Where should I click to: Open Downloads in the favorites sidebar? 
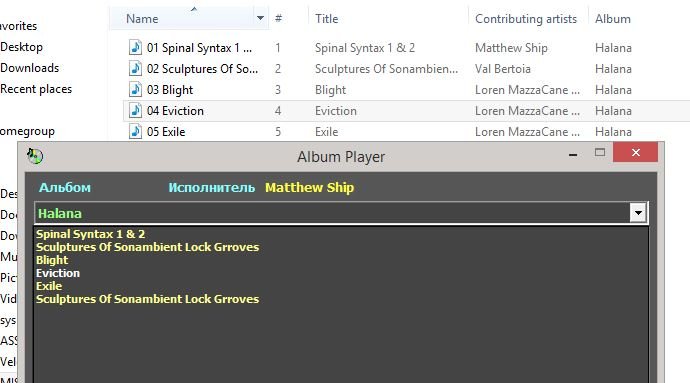[29, 68]
